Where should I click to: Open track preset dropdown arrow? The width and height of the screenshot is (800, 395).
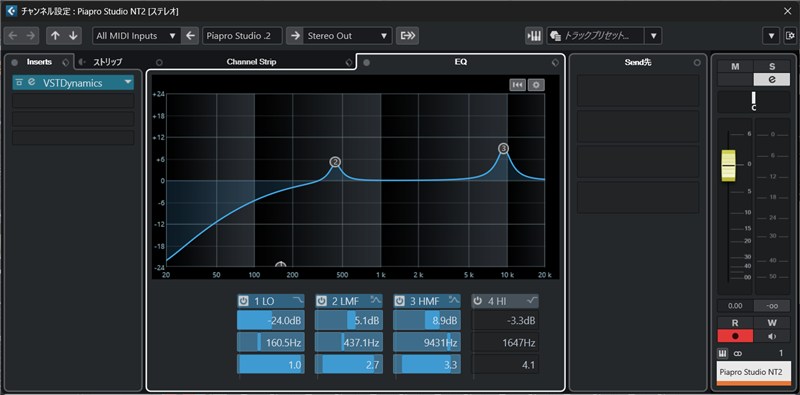(x=653, y=36)
